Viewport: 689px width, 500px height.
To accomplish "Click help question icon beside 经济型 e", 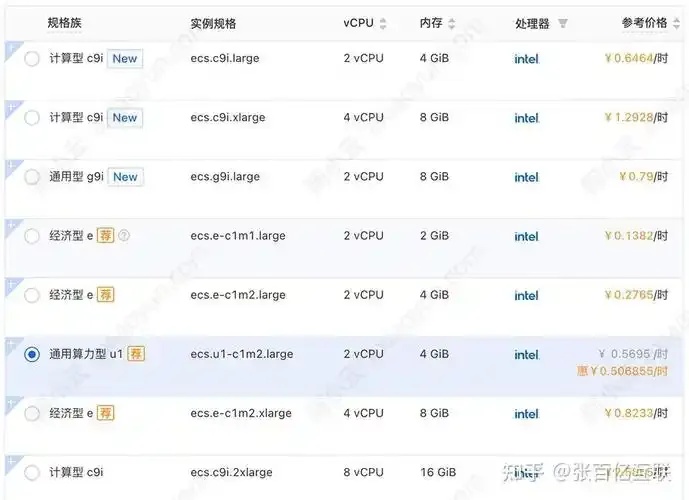I will (x=124, y=236).
